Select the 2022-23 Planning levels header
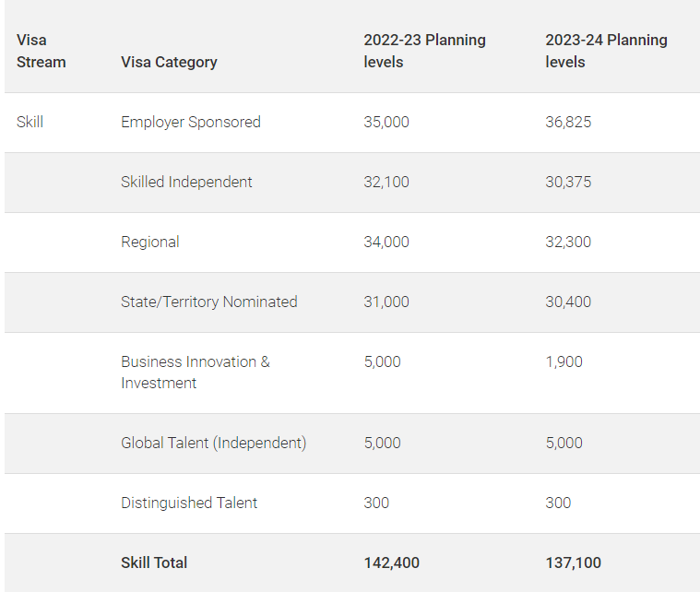 [x=424, y=51]
